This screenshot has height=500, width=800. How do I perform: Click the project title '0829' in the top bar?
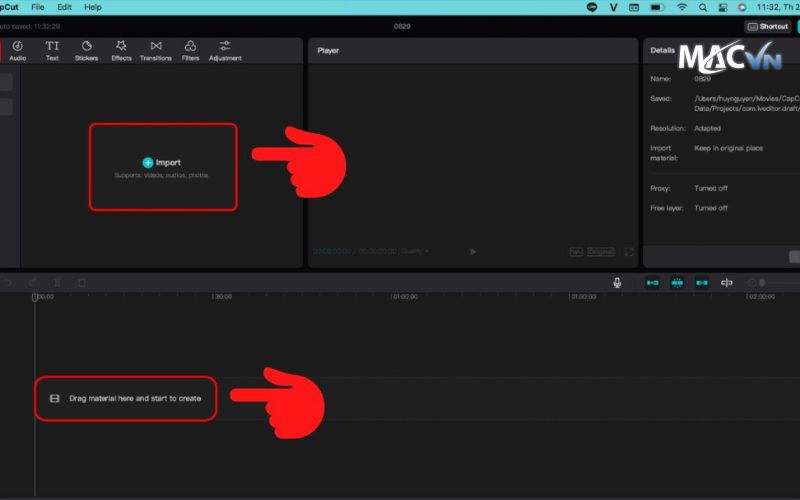tap(402, 27)
